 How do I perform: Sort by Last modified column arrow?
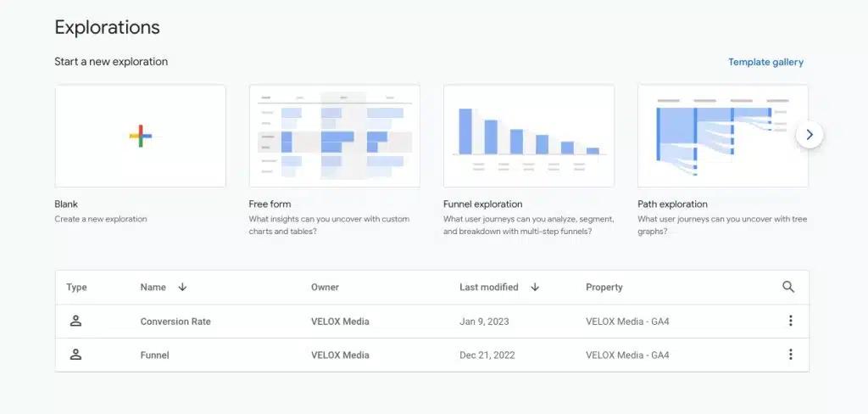point(535,287)
